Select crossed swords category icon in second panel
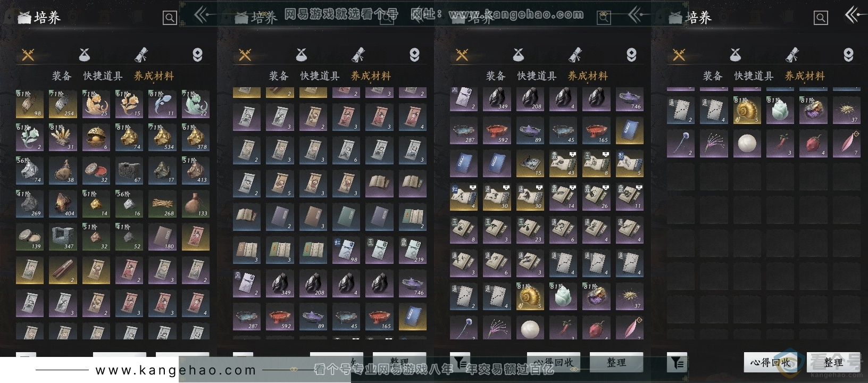868x383 pixels. pos(245,54)
